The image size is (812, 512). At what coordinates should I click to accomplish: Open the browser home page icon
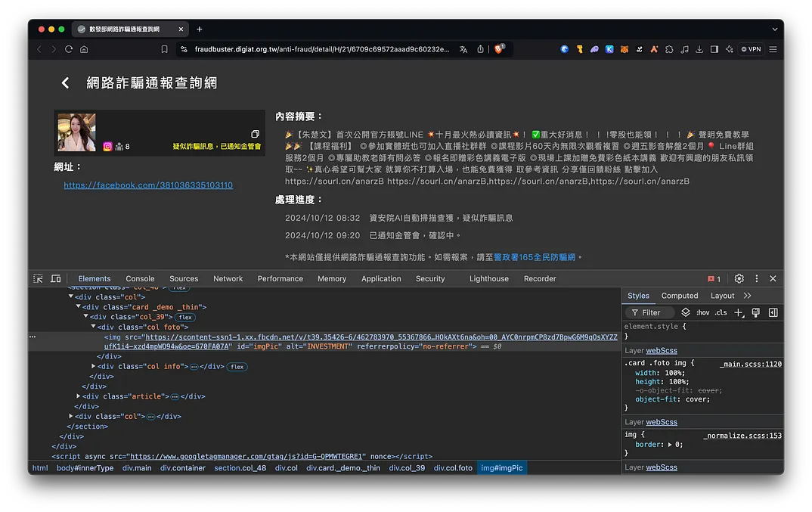pos(84,49)
